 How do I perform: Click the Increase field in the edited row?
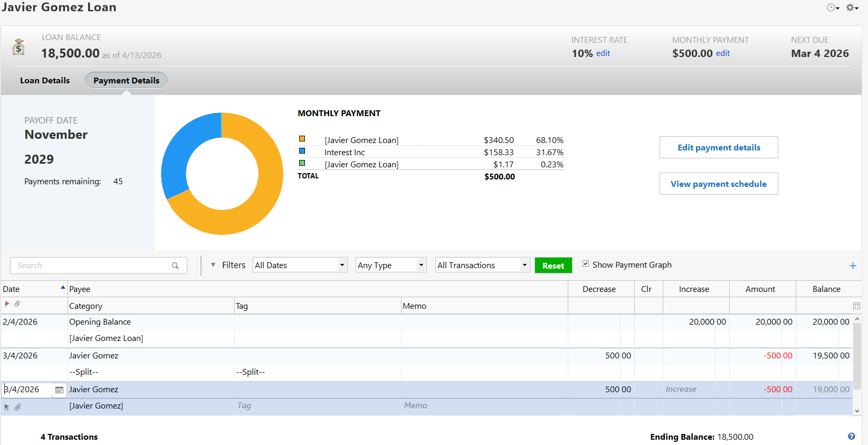pyautogui.click(x=695, y=390)
